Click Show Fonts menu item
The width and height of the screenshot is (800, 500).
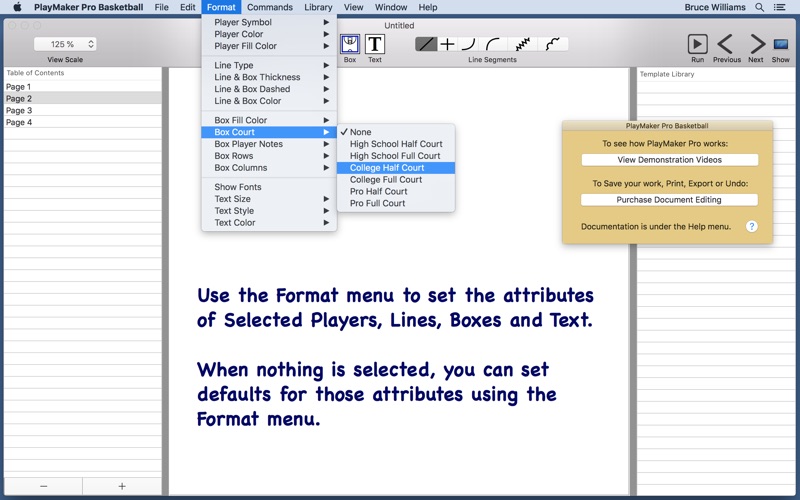click(x=269, y=187)
